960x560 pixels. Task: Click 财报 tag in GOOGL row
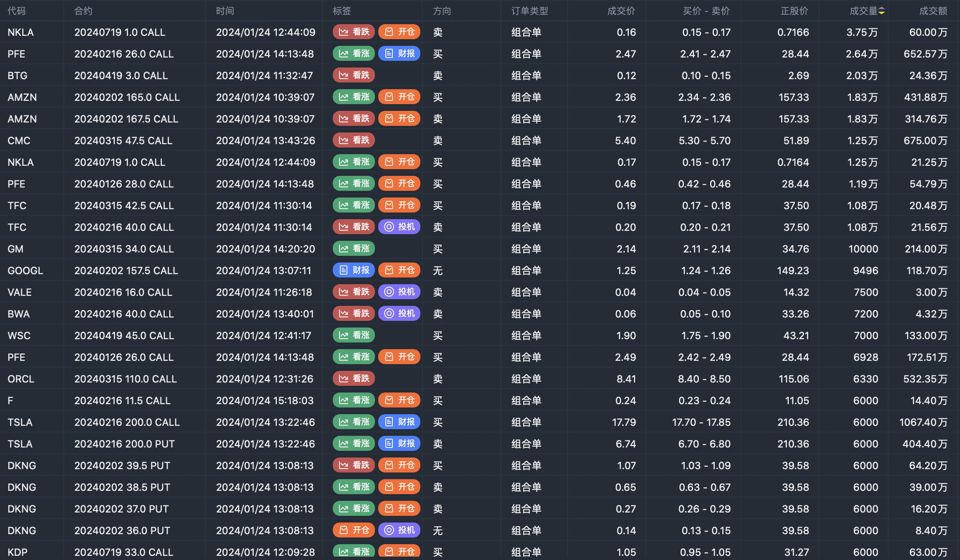click(x=354, y=270)
